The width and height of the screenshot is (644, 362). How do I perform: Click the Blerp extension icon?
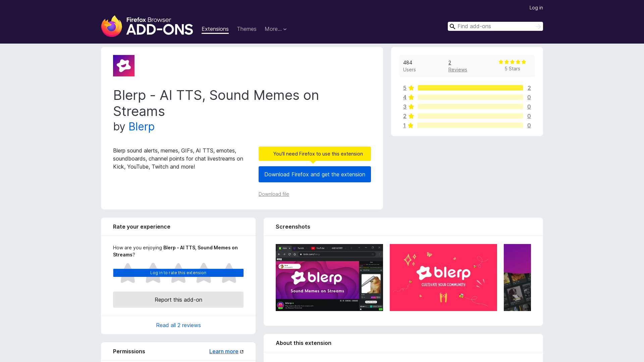(x=124, y=66)
